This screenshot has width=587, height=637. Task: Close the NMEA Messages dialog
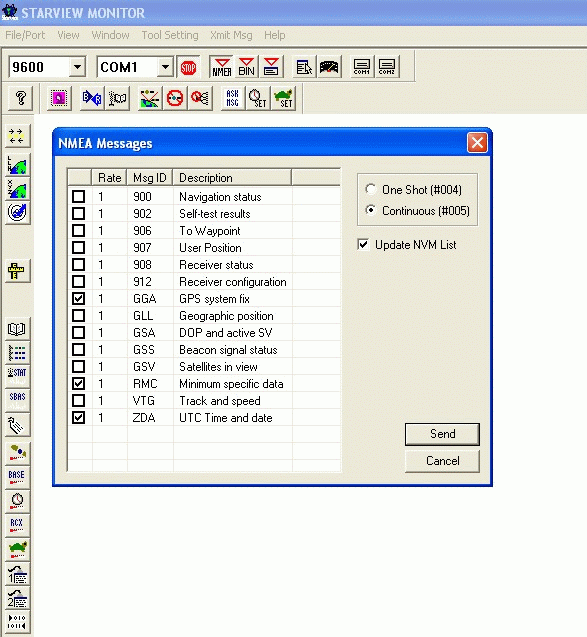pos(477,143)
